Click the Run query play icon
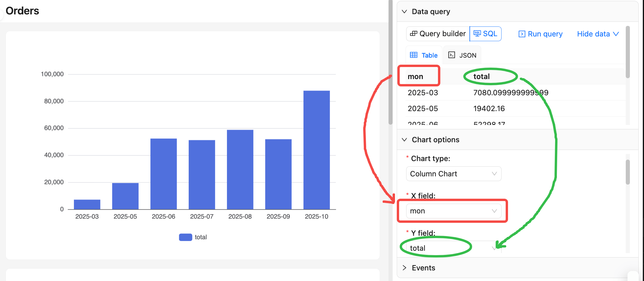Image resolution: width=644 pixels, height=281 pixels. [x=522, y=34]
